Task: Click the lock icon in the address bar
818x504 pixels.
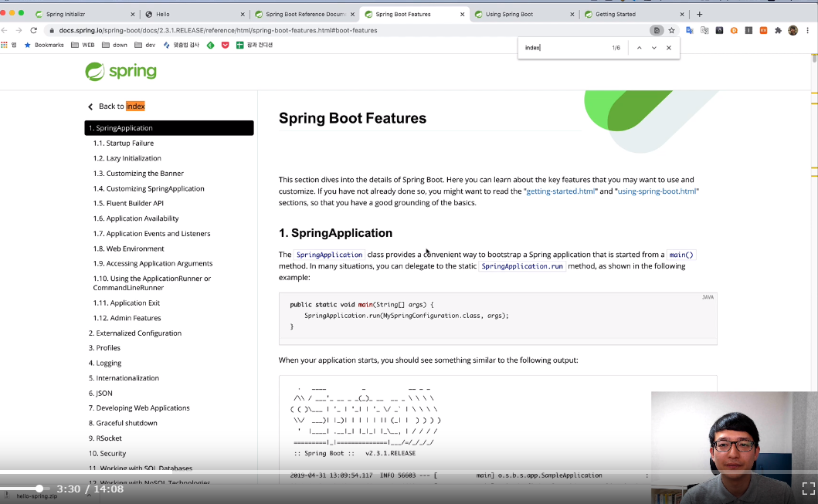Action: click(52, 31)
